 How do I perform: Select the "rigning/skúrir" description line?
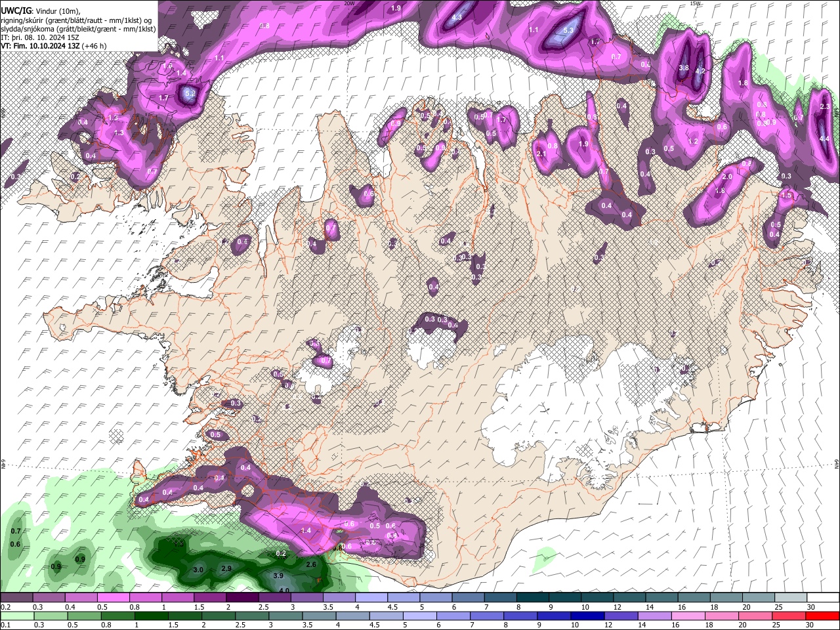[76, 20]
